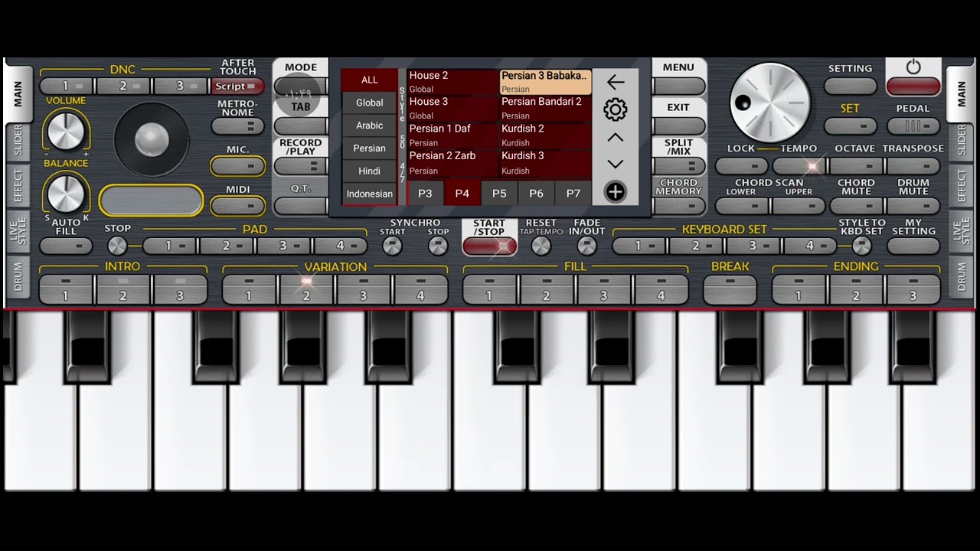980x551 pixels.
Task: Open the left SLIDER side tab
Action: click(18, 142)
